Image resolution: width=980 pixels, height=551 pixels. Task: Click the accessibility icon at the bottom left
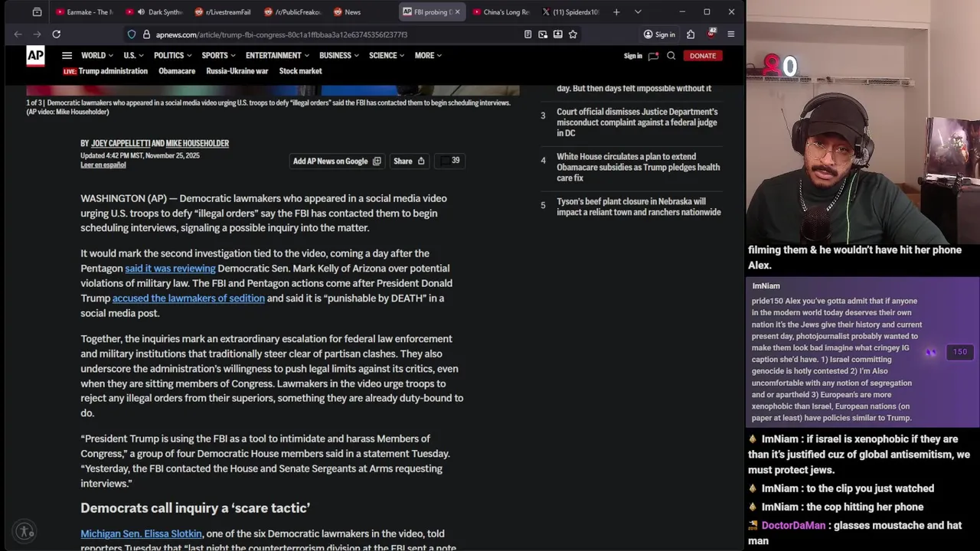(24, 531)
